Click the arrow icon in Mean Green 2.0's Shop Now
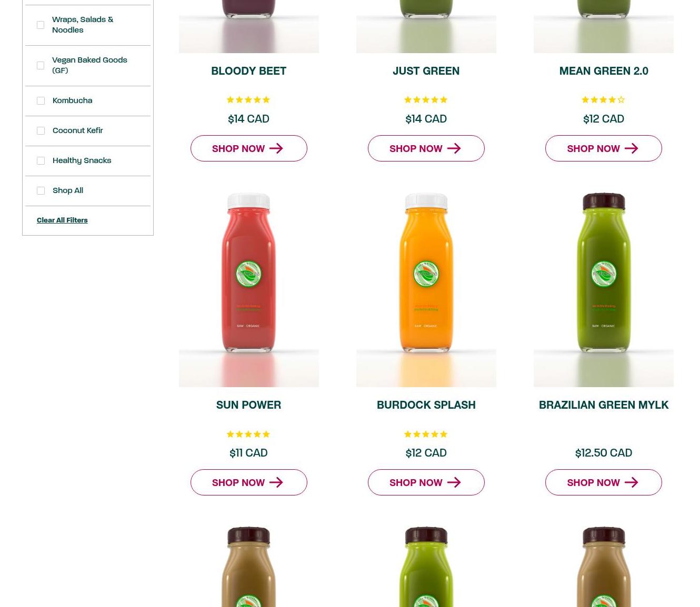700x607 pixels. (x=631, y=148)
